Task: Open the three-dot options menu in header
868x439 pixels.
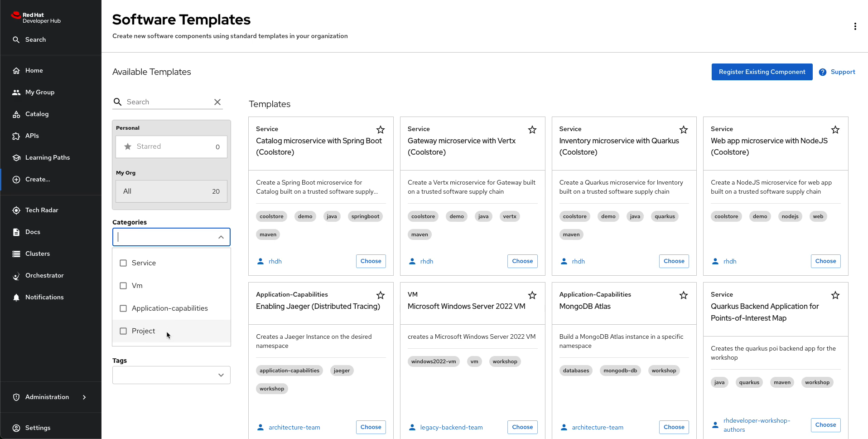Action: click(x=855, y=26)
